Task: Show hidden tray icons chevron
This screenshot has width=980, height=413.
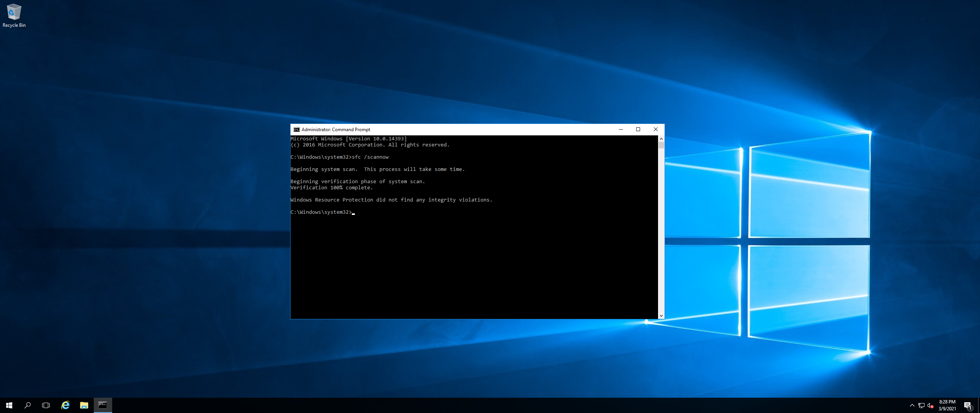Action: pyautogui.click(x=912, y=405)
